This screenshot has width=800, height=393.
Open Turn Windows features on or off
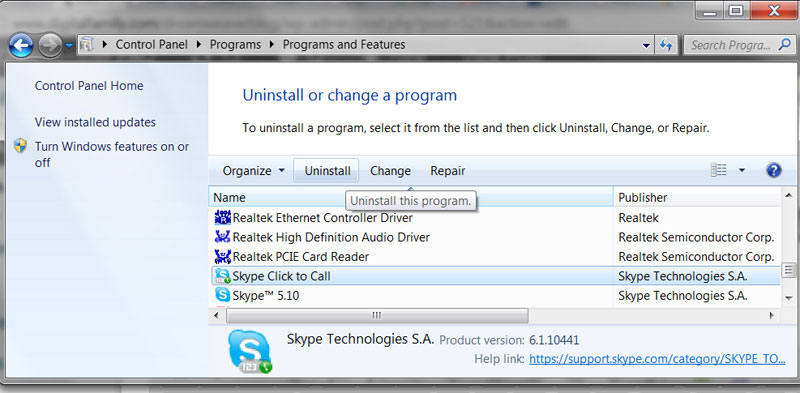click(112, 155)
